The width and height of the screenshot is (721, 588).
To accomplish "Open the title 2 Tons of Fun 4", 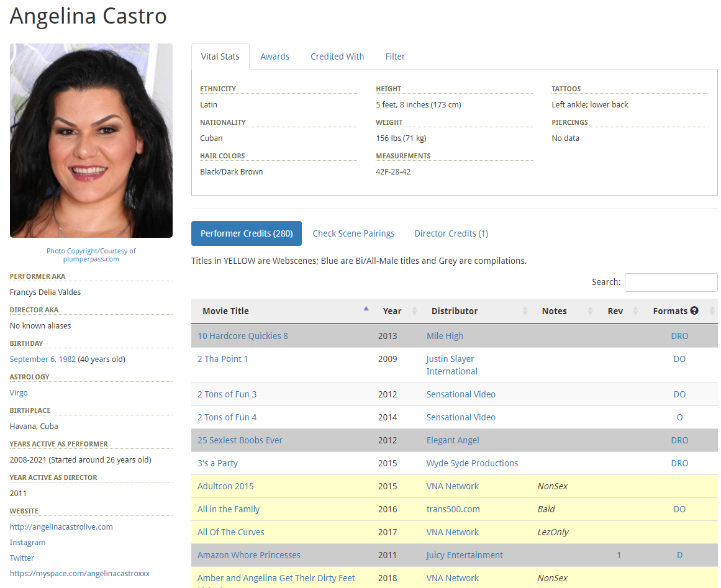I will coord(227,417).
